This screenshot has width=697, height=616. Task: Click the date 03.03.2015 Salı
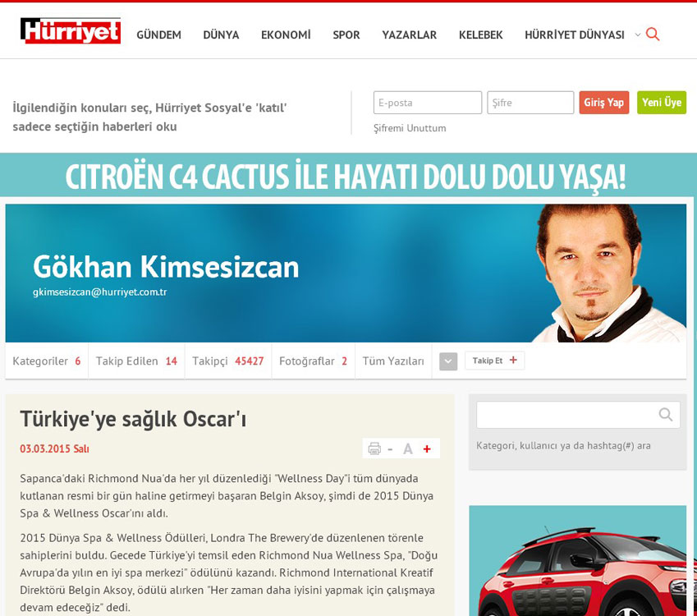[54, 448]
